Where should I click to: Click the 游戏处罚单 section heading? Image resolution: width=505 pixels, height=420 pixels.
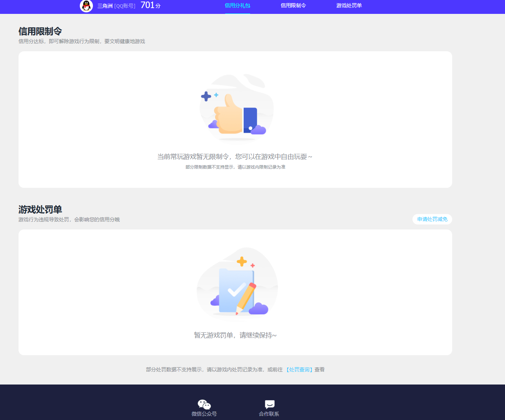pyautogui.click(x=40, y=209)
